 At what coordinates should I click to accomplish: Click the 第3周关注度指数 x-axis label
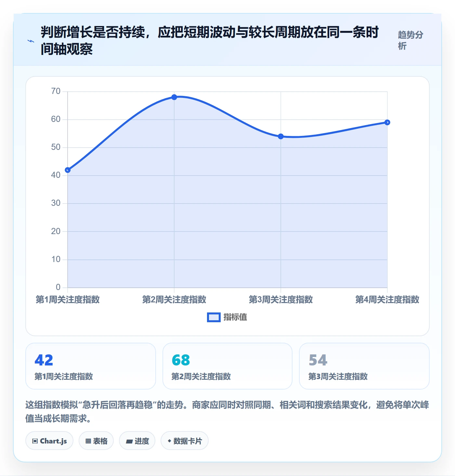[281, 299]
